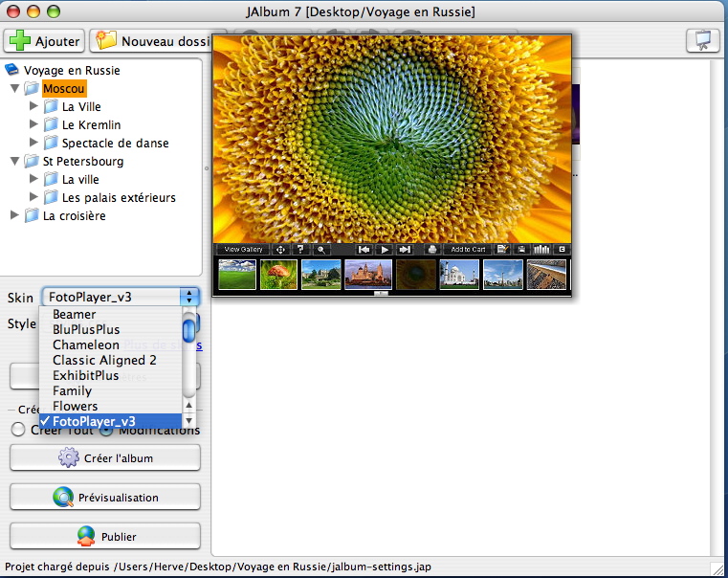This screenshot has width=728, height=578.
Task: Pick the Family skin
Action: coord(111,390)
